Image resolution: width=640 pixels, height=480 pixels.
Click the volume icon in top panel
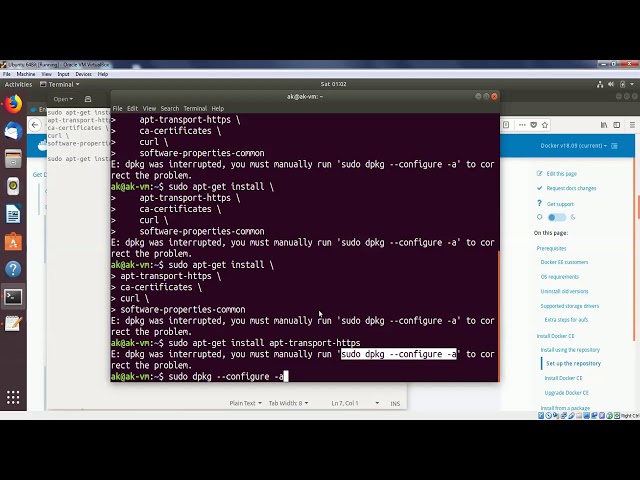pos(611,84)
